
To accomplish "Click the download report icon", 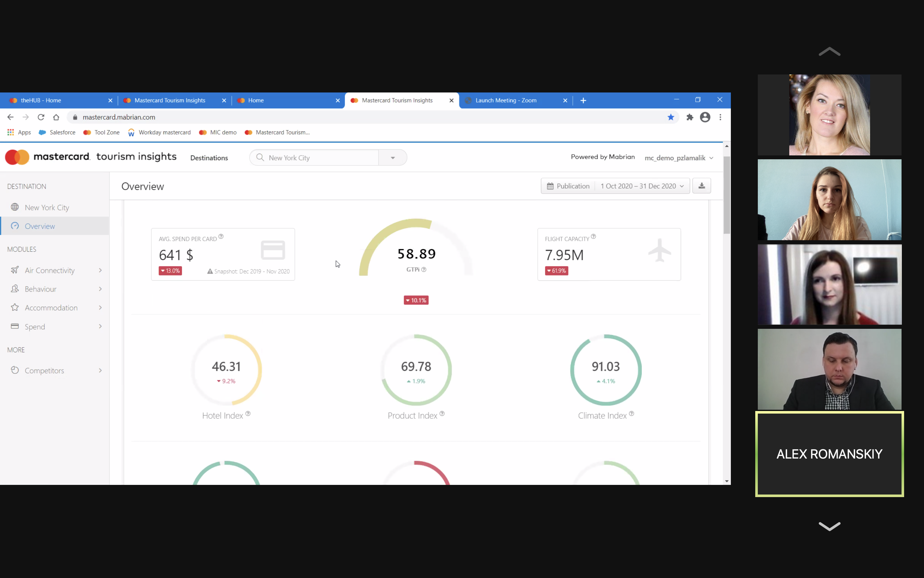I will click(701, 186).
